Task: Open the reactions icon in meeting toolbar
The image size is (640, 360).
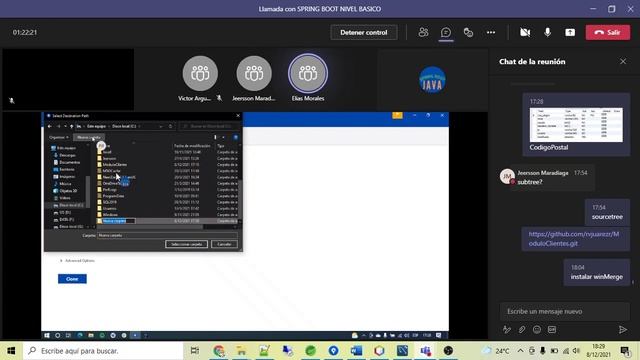Action: point(468,32)
